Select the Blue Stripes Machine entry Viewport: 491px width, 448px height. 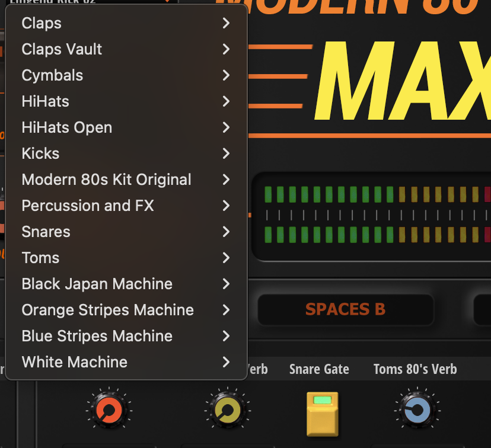[97, 336]
